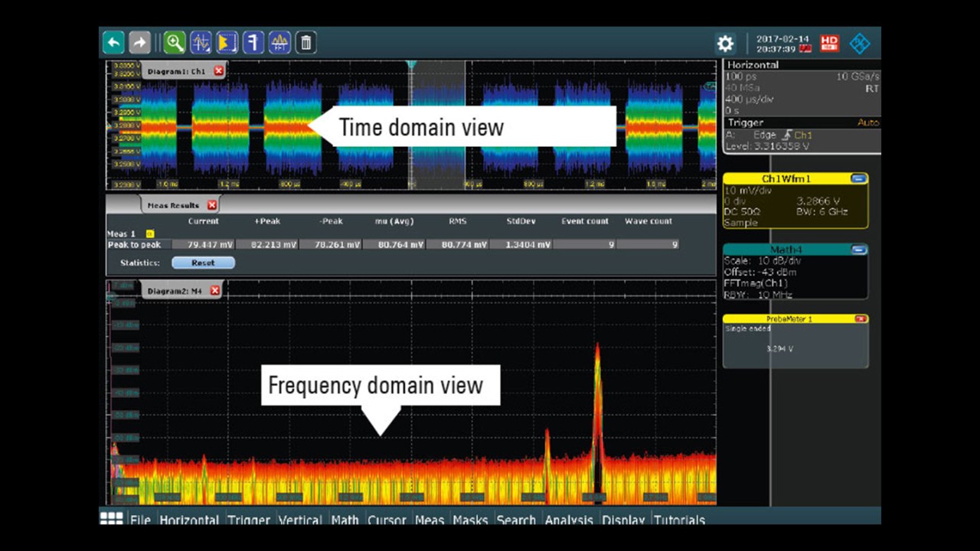
Task: Open the Measurement caliper tool
Action: [253, 42]
